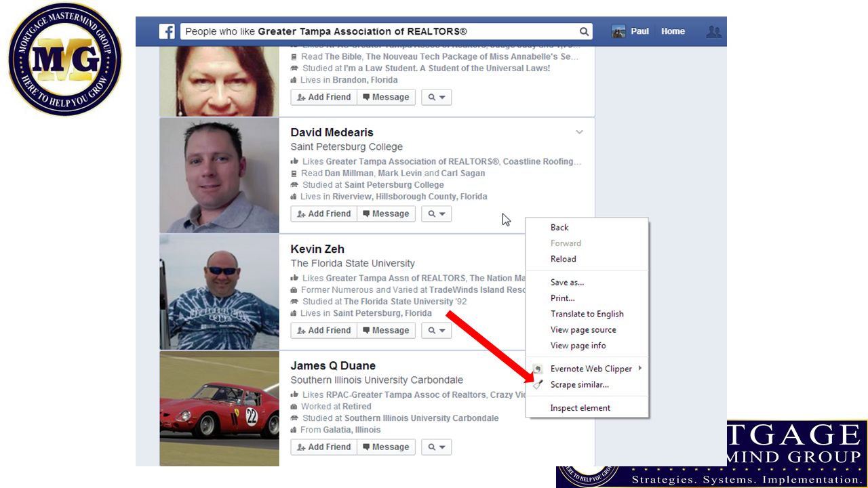Open Kevin Zeh profile photo
868x488 pixels.
219,292
